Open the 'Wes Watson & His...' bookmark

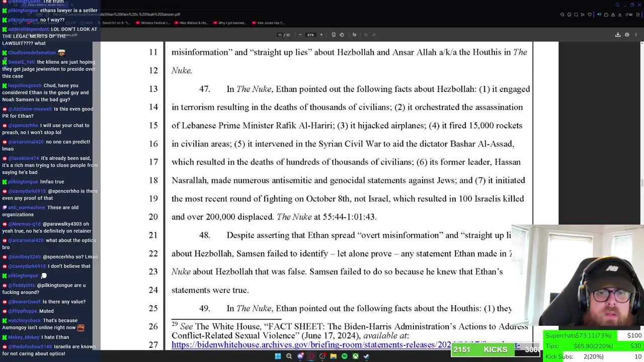coord(191,23)
